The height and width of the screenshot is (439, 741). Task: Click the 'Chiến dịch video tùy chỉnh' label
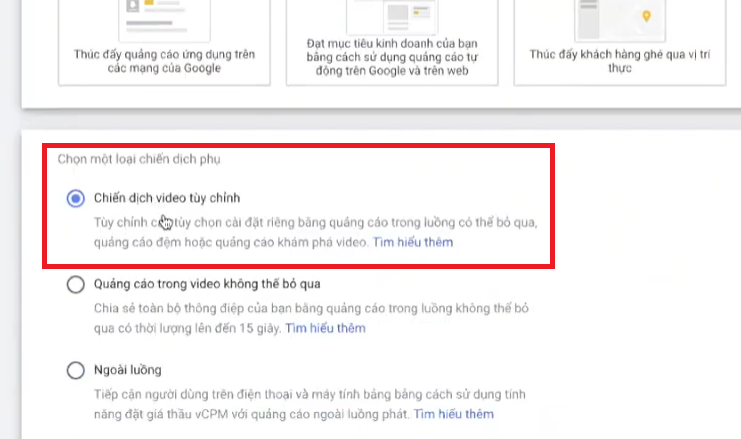pyautogui.click(x=166, y=198)
